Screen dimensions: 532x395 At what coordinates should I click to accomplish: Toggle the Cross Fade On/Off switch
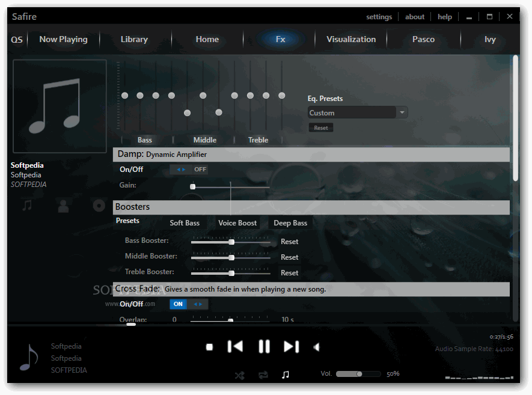coord(189,304)
